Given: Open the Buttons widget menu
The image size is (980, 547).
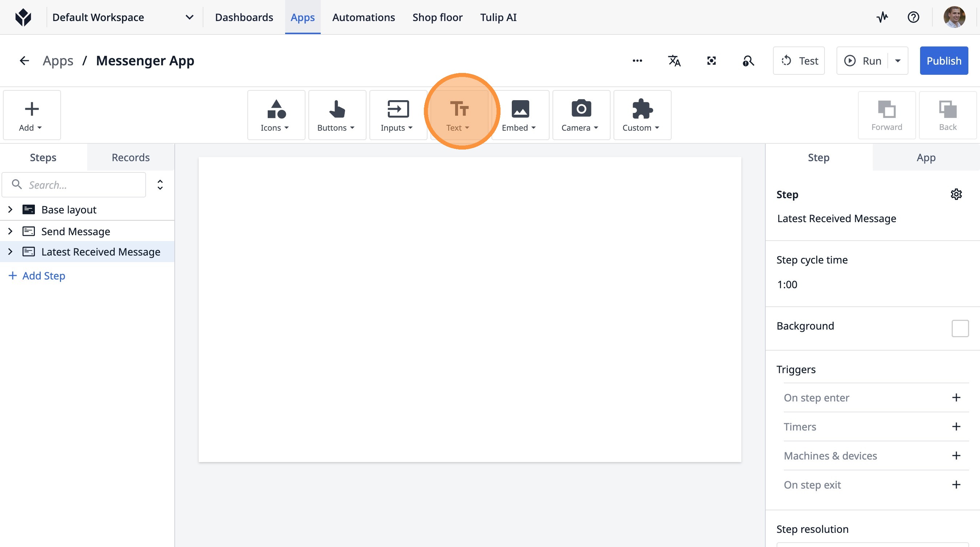Looking at the screenshot, I should (x=337, y=115).
